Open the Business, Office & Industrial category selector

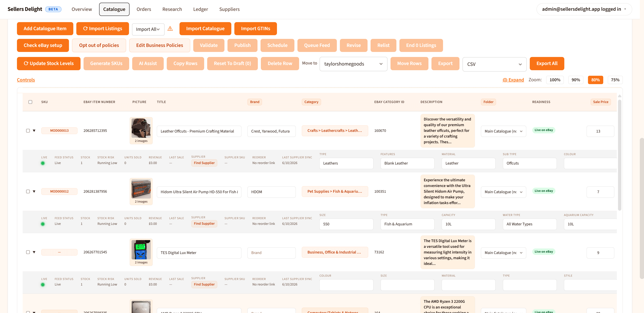pyautogui.click(x=335, y=252)
